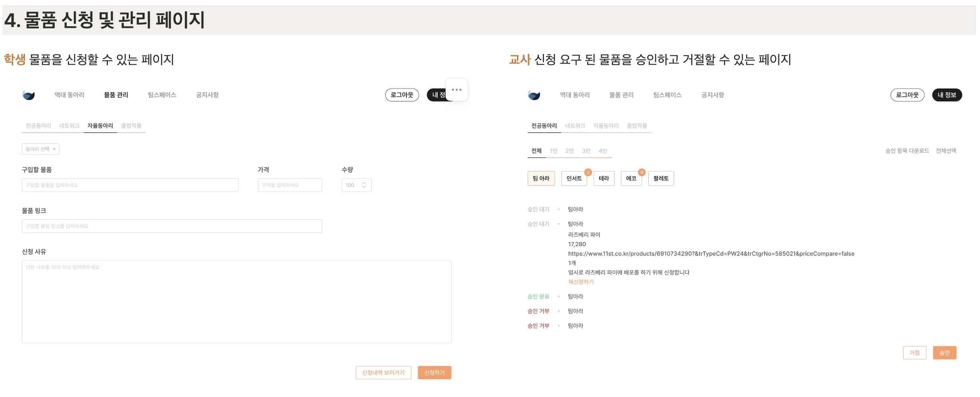The width and height of the screenshot is (980, 397).
Task: Click the 신청내역 보러가기 button
Action: click(383, 373)
